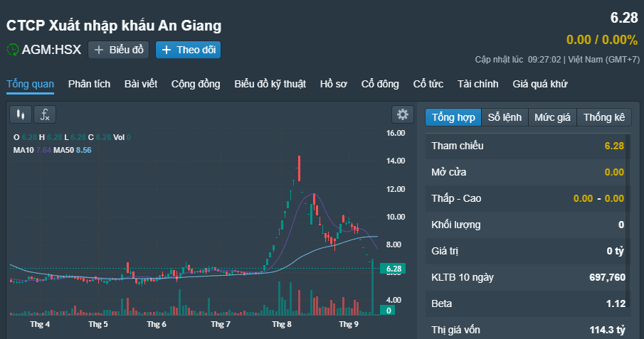Open the Cộng đồng tab
Image resolution: width=644 pixels, height=339 pixels.
196,84
